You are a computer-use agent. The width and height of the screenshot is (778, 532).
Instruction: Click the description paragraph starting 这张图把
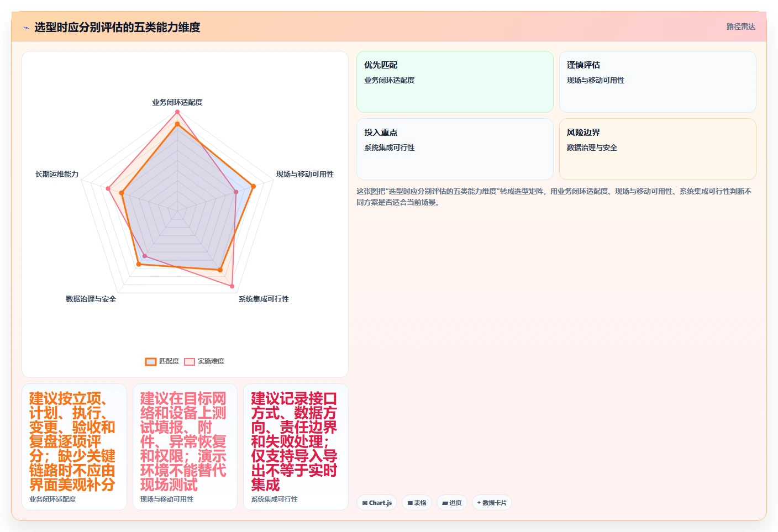click(x=554, y=197)
